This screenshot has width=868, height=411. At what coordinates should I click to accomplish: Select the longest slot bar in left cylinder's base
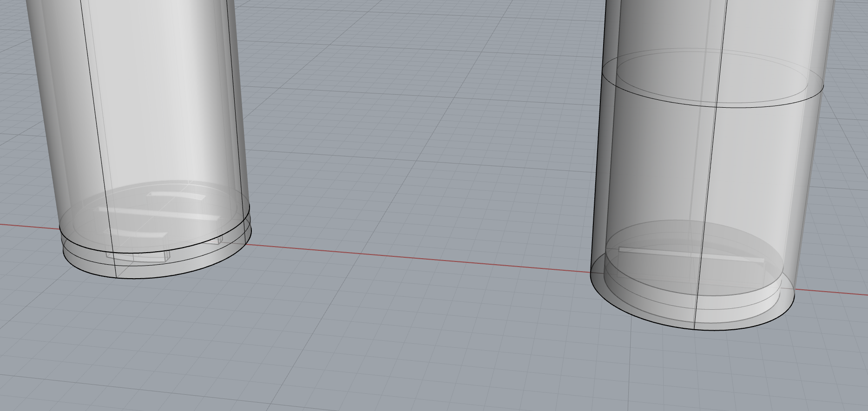pos(158,214)
